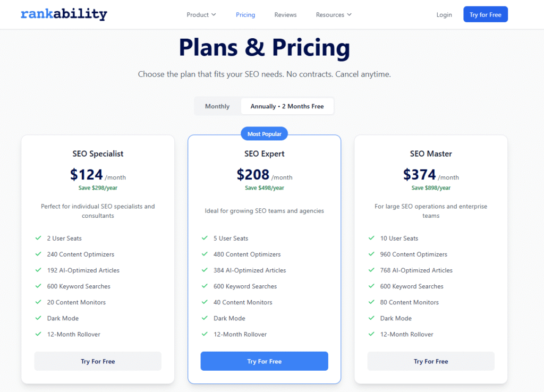Screen dimensions: 544x392
Task: Click checkmark beside 40 Content Monitors
Action: pyautogui.click(x=205, y=302)
